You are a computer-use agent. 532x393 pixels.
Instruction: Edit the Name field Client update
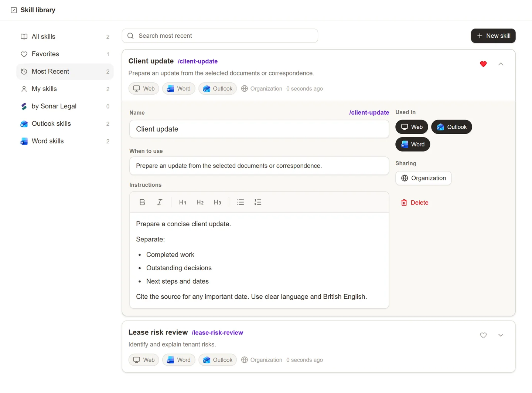tap(259, 129)
